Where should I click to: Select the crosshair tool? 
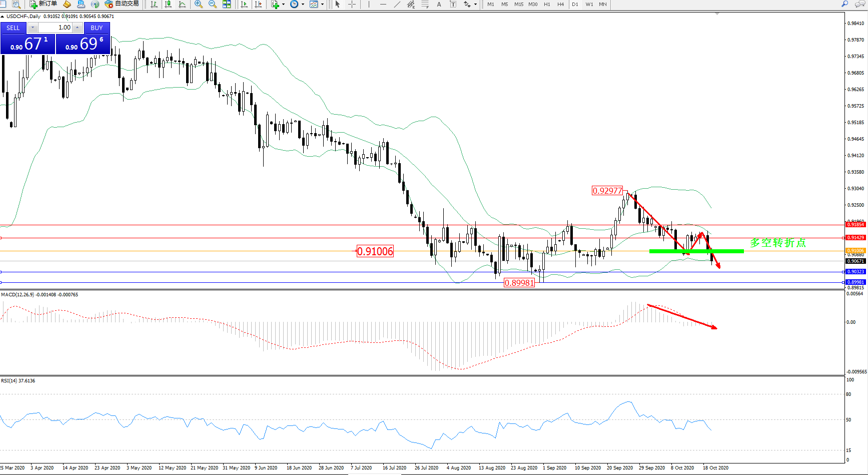pos(352,5)
